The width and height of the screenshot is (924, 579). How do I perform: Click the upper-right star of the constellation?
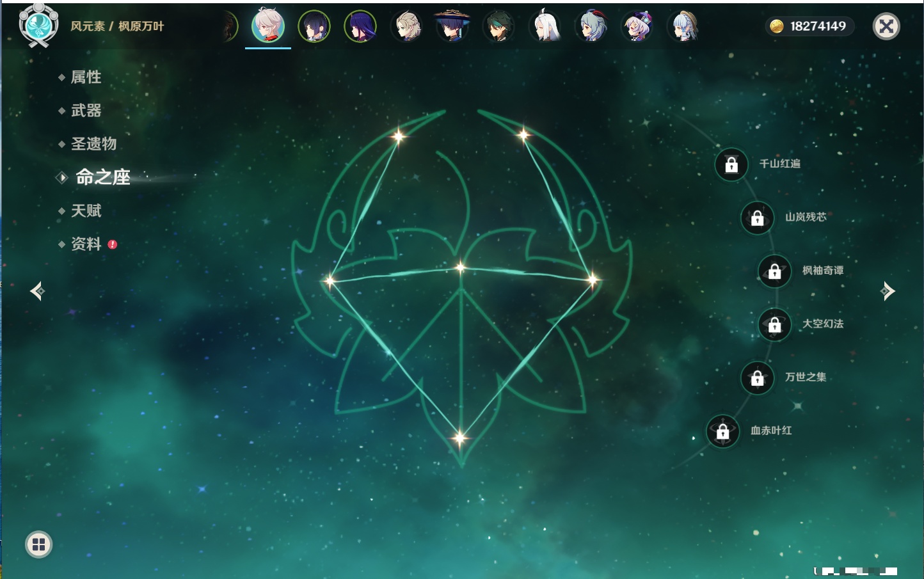click(x=523, y=134)
